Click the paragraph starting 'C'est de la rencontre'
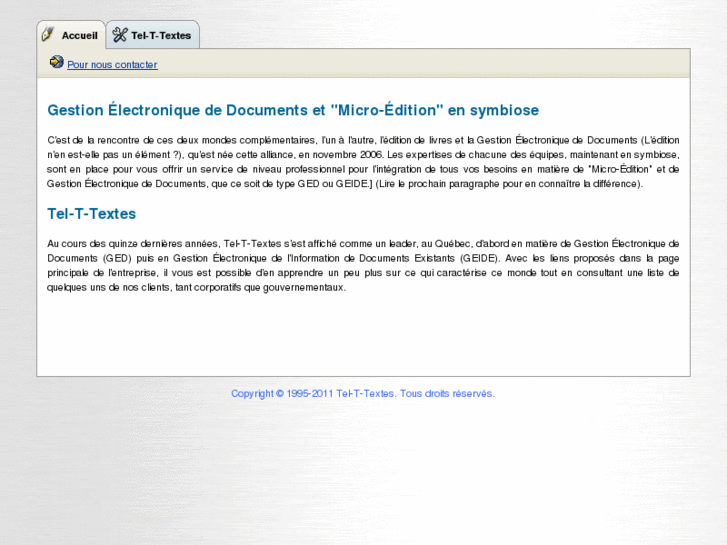Viewport: 727px width, 545px height. pos(363,162)
